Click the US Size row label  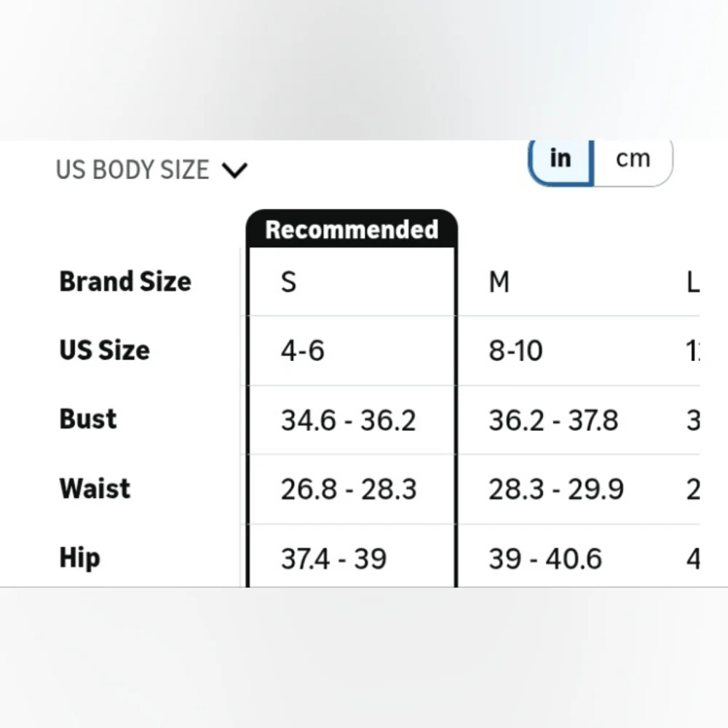tap(104, 350)
